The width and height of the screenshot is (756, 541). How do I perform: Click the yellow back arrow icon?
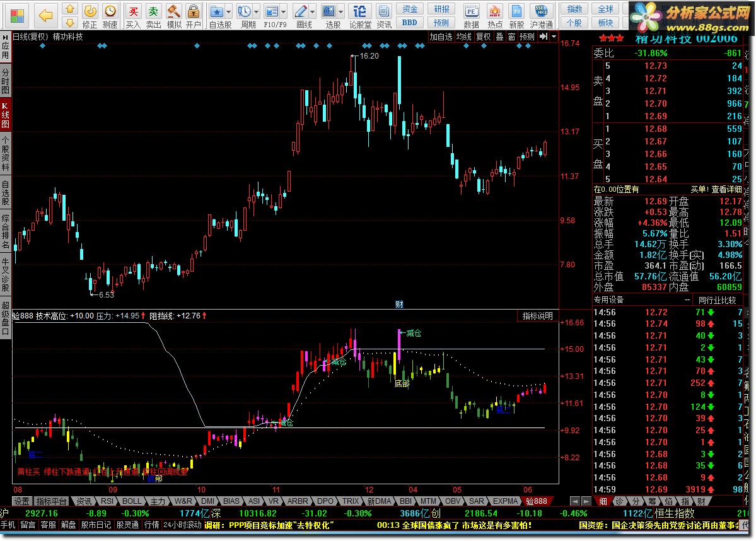coord(46,15)
